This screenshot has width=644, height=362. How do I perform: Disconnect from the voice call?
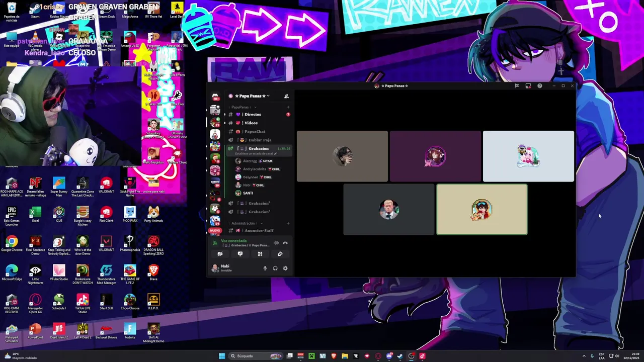pyautogui.click(x=285, y=243)
